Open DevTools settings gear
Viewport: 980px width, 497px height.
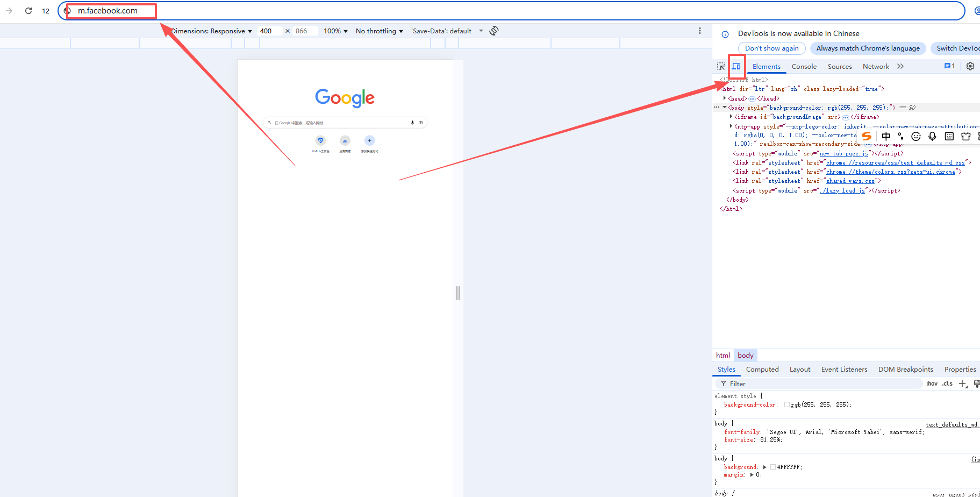click(x=970, y=66)
